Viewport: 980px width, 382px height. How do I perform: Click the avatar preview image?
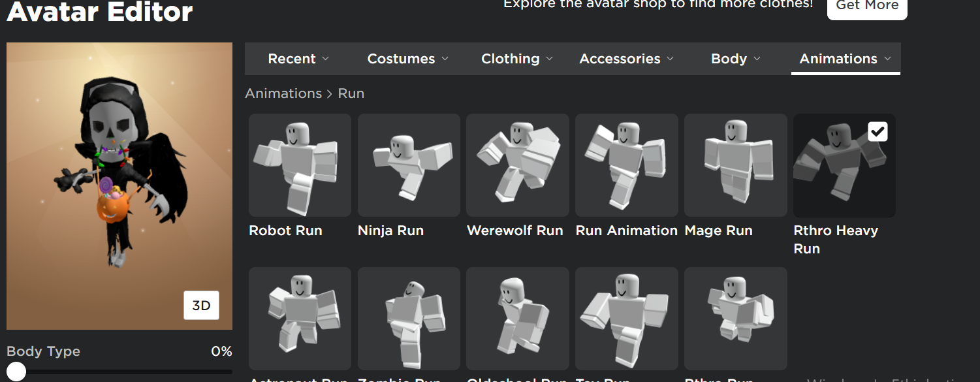[x=119, y=186]
